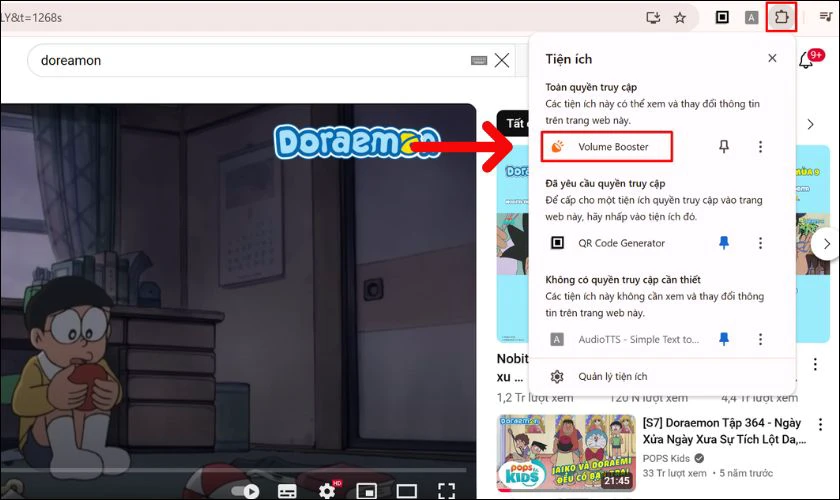Enable miniplayer mode
Viewport: 840px width, 500px height.
tap(366, 491)
